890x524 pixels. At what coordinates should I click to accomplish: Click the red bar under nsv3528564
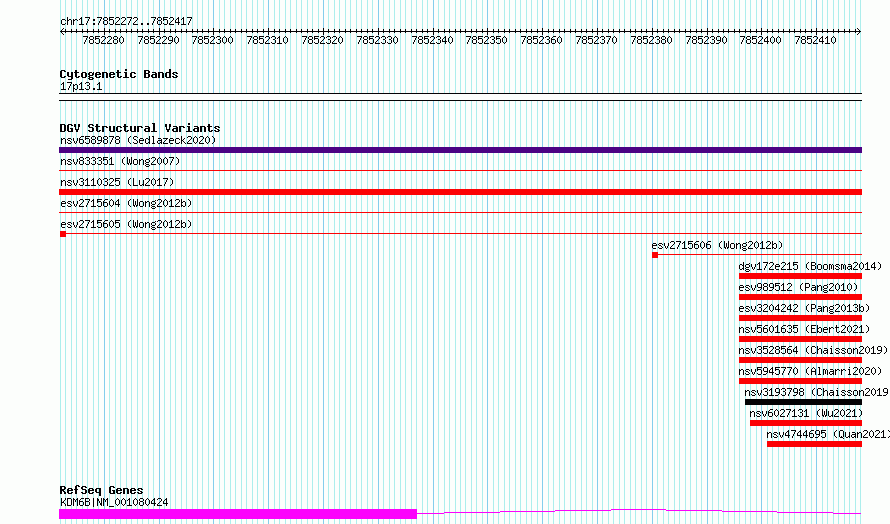click(x=800, y=360)
